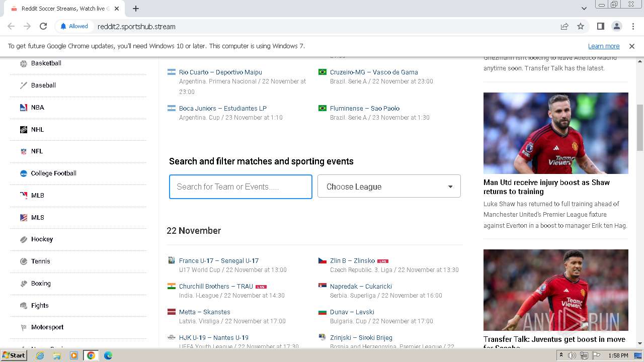Click the Motorsport flag icon
The image size is (644, 362).
coord(24,327)
